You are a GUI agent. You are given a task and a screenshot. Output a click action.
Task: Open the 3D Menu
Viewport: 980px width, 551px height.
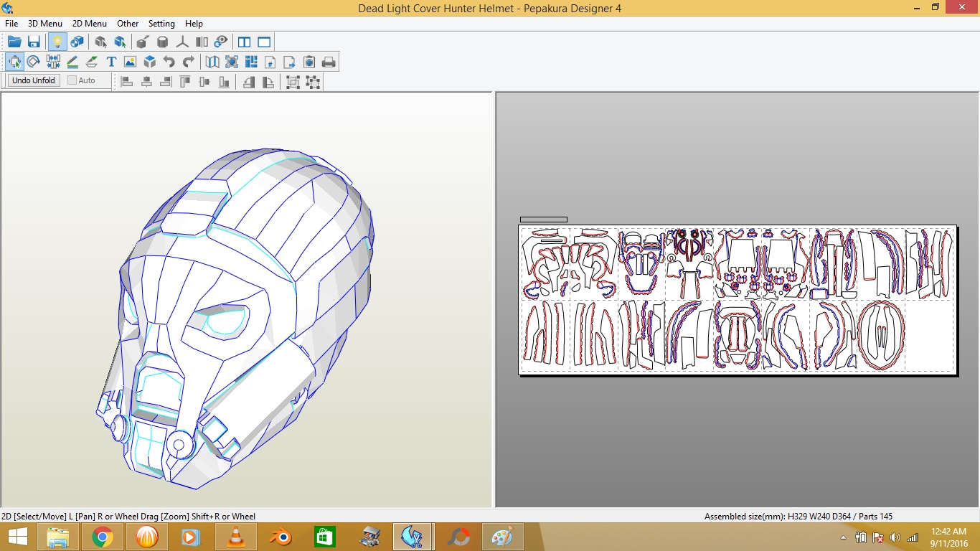coord(44,24)
